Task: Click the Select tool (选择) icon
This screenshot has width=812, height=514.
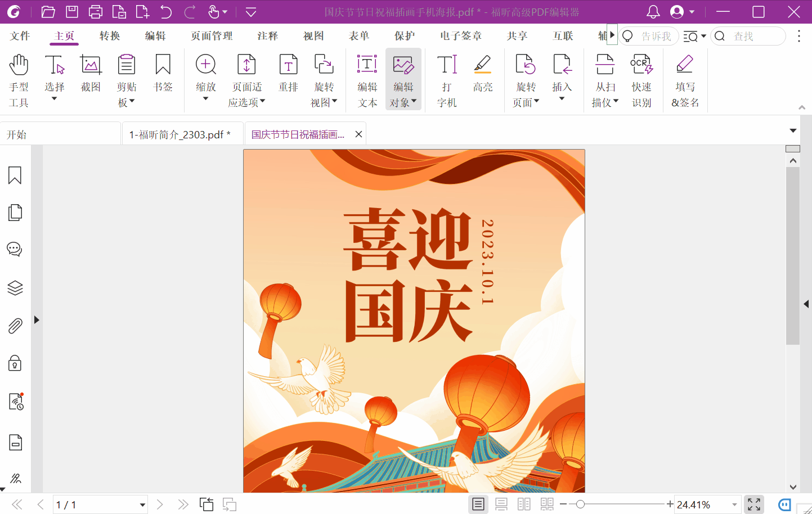Action: 55,65
